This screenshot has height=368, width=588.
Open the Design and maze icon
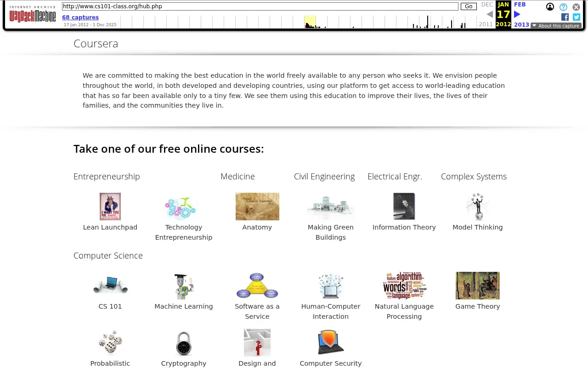(x=257, y=343)
